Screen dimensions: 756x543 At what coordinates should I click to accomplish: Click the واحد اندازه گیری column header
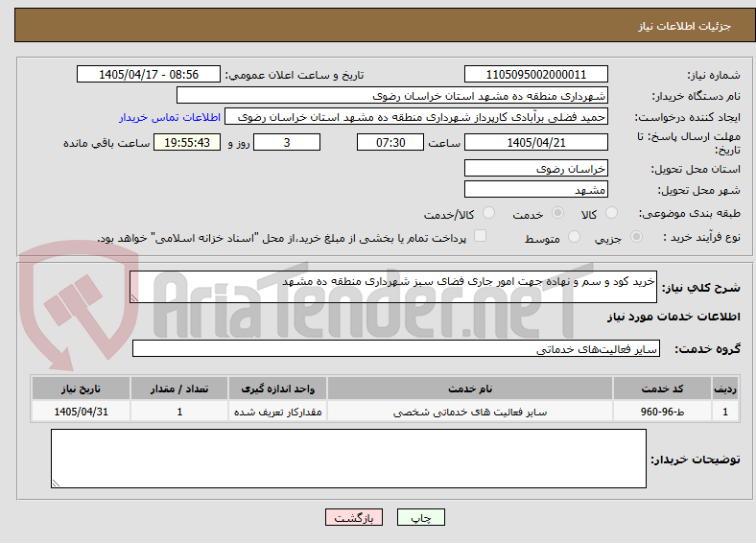(x=277, y=389)
